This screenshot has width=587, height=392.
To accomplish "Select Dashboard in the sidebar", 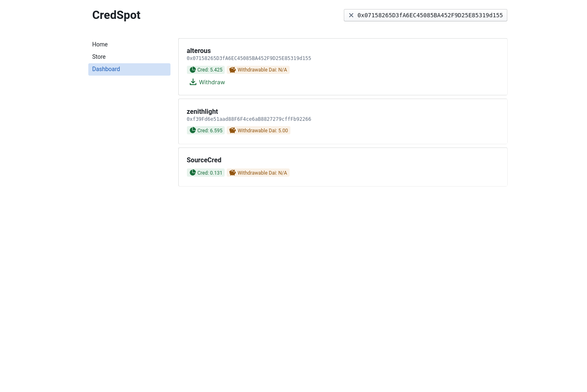I will (x=129, y=69).
